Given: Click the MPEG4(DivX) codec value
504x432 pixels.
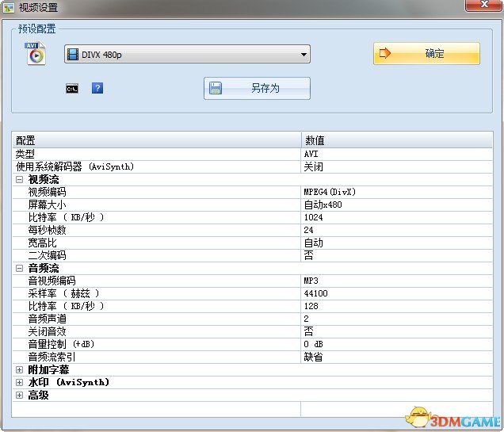Looking at the screenshot, I should point(330,192).
